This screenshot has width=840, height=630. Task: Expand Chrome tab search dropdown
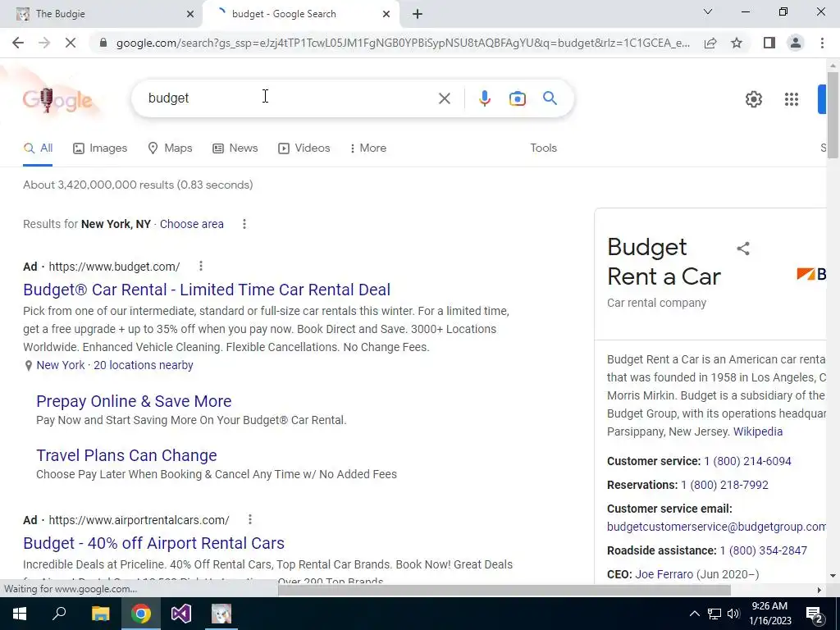pos(708,11)
